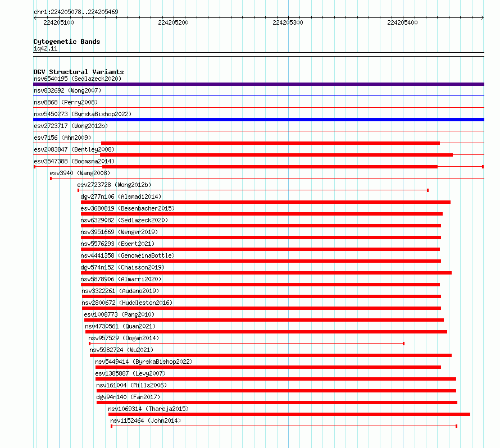
Task: Select nsv5982724 (Wu2021) label
Action: coord(121,350)
